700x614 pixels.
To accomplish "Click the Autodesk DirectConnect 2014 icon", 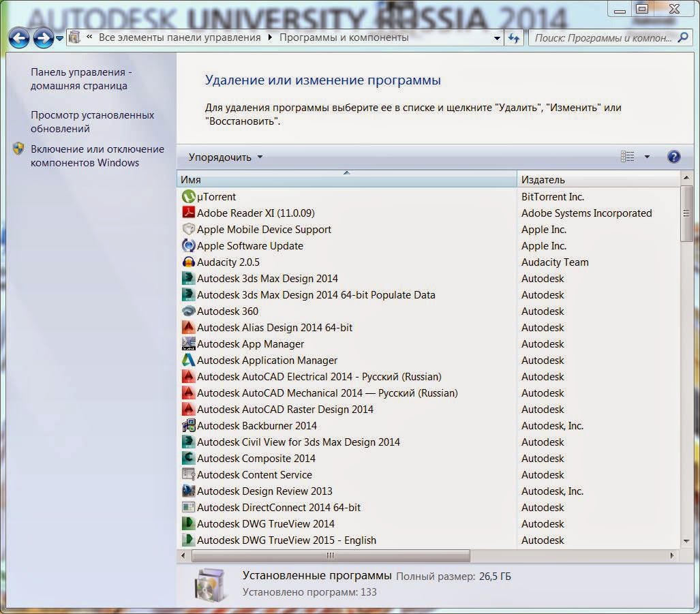I will (x=188, y=508).
